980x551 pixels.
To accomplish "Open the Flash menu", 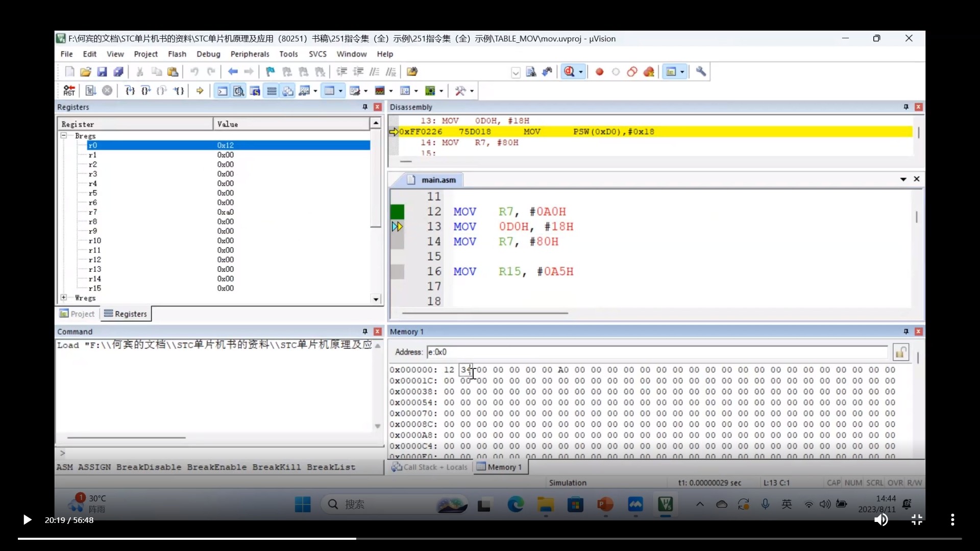I will [x=177, y=54].
